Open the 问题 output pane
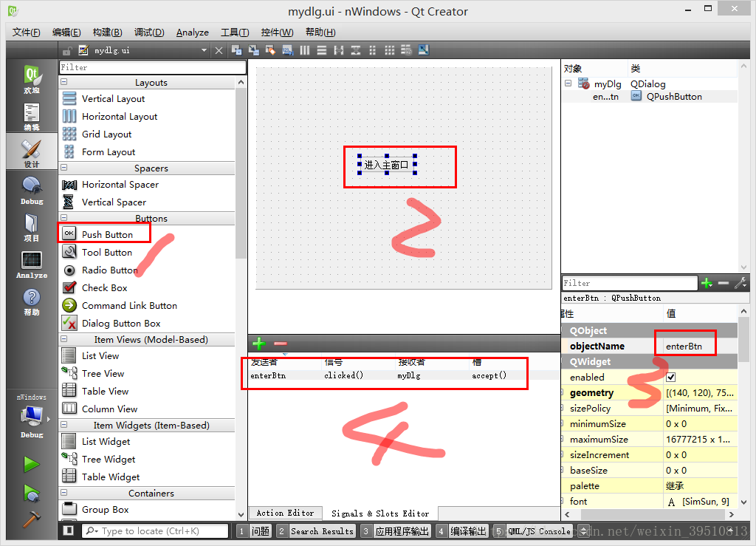The image size is (756, 546). point(254,531)
